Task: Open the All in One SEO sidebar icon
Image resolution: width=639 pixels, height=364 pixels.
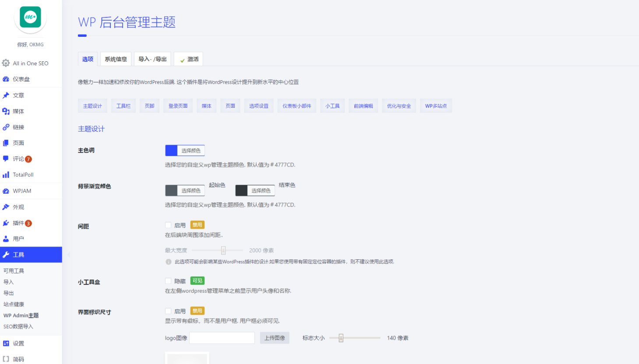Action: (6, 63)
